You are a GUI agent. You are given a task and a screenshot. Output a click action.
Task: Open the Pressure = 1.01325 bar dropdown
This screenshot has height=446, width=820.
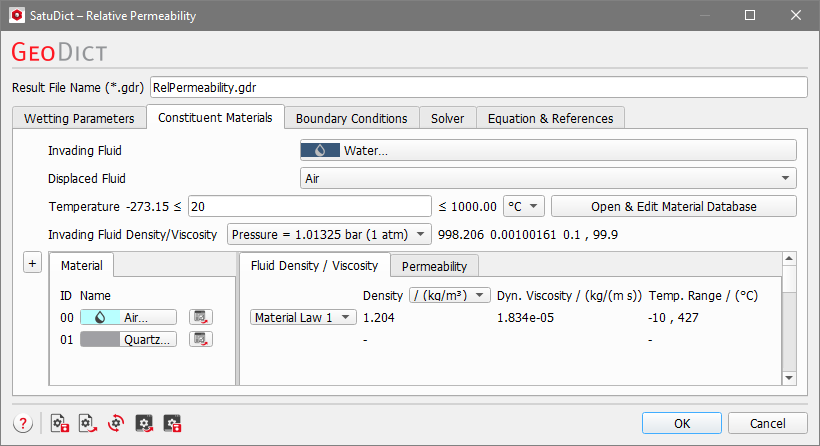click(329, 234)
